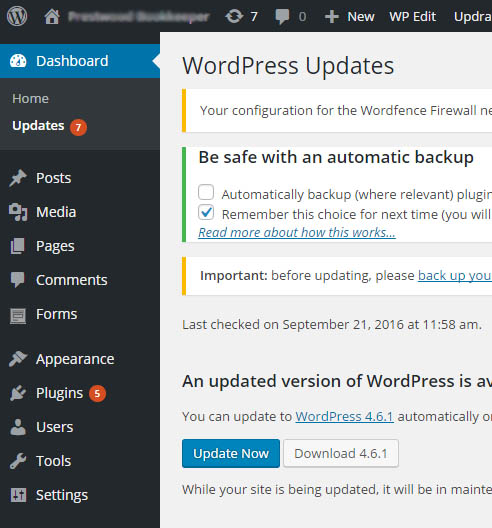The height and width of the screenshot is (528, 492).
Task: Click the Forms icon in sidebar
Action: click(18, 316)
